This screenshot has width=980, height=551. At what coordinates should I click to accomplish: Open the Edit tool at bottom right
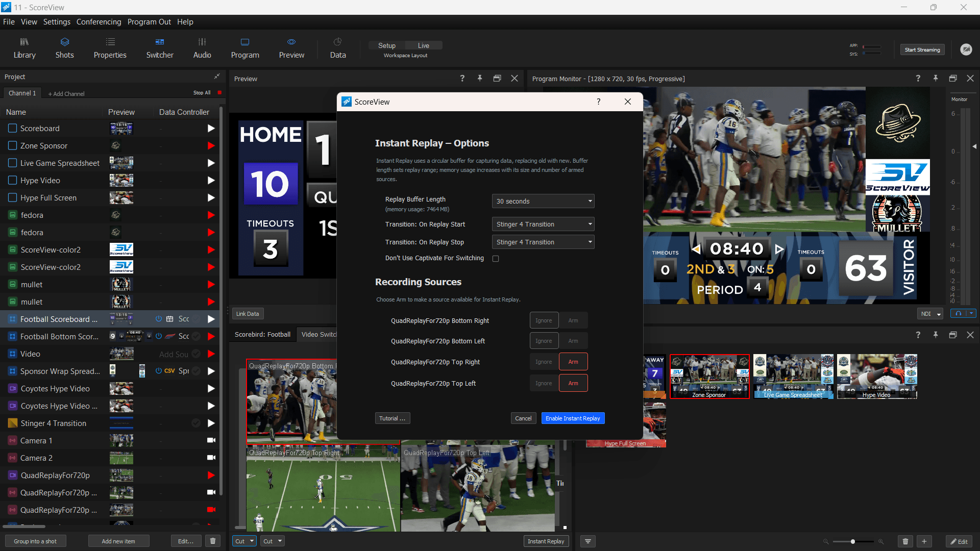pyautogui.click(x=959, y=541)
